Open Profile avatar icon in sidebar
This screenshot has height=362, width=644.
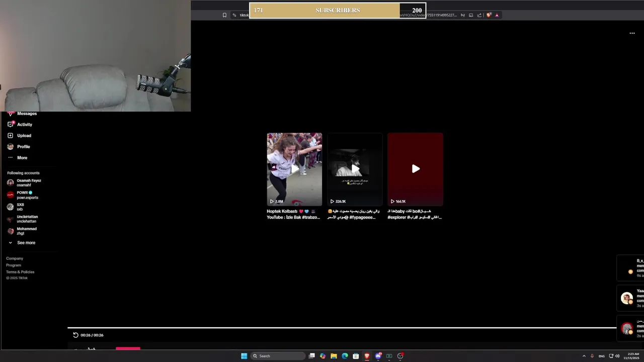point(10,146)
